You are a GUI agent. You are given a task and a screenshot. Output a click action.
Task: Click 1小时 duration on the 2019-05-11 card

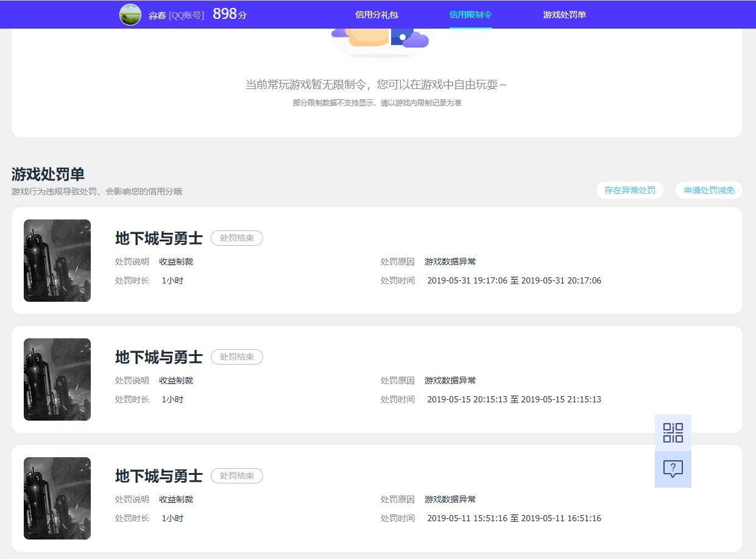(172, 518)
